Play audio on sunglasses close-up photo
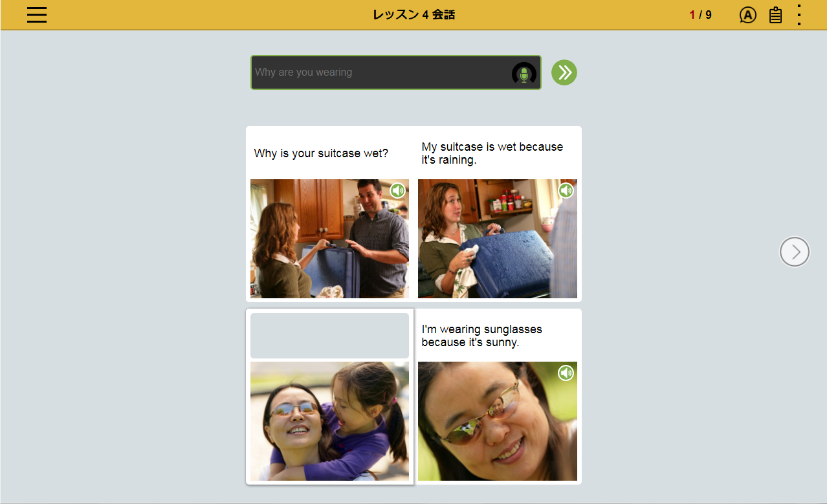The width and height of the screenshot is (827, 504). coord(566,373)
